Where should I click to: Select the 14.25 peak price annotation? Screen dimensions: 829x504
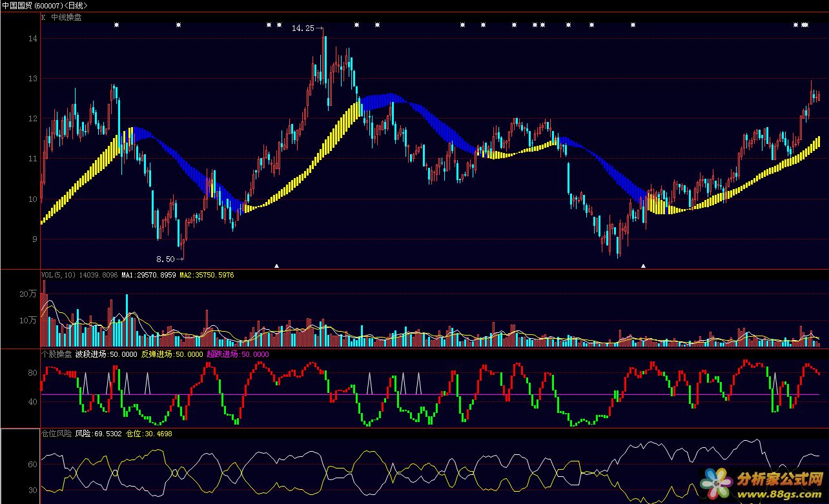[x=303, y=28]
